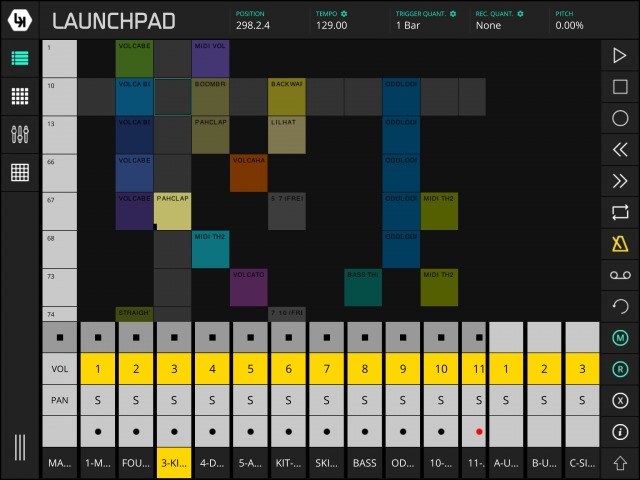Open the mixer sliders view
Image resolution: width=640 pixels, height=480 pixels.
click(x=20, y=134)
